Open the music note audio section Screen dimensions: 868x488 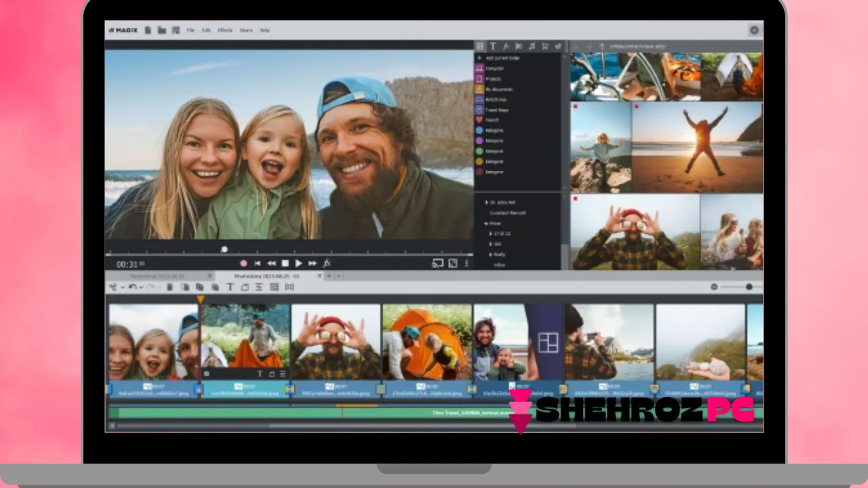(x=532, y=46)
